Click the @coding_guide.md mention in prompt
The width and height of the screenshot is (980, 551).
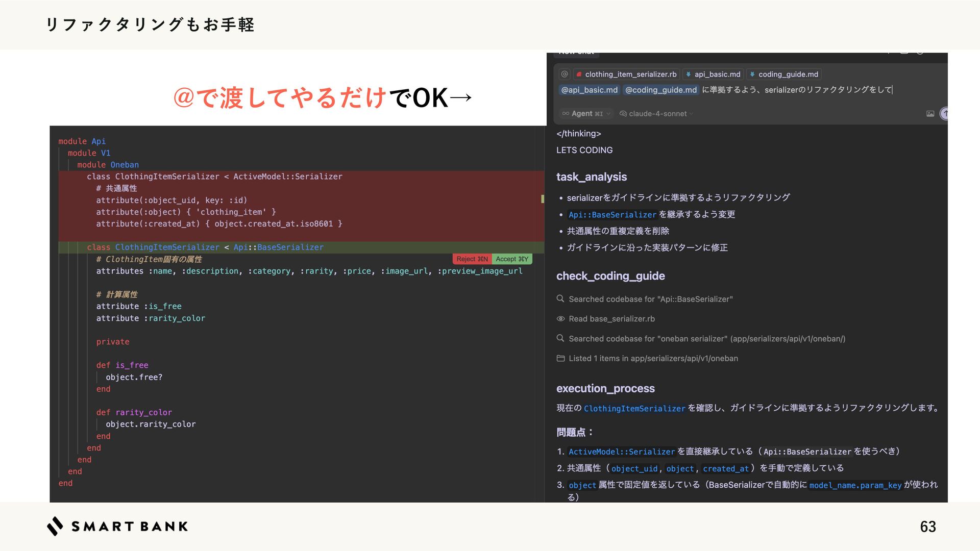pos(660,90)
